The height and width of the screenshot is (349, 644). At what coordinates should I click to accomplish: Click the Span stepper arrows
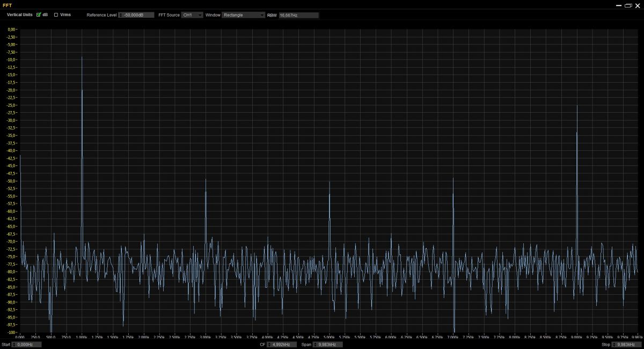(x=316, y=345)
